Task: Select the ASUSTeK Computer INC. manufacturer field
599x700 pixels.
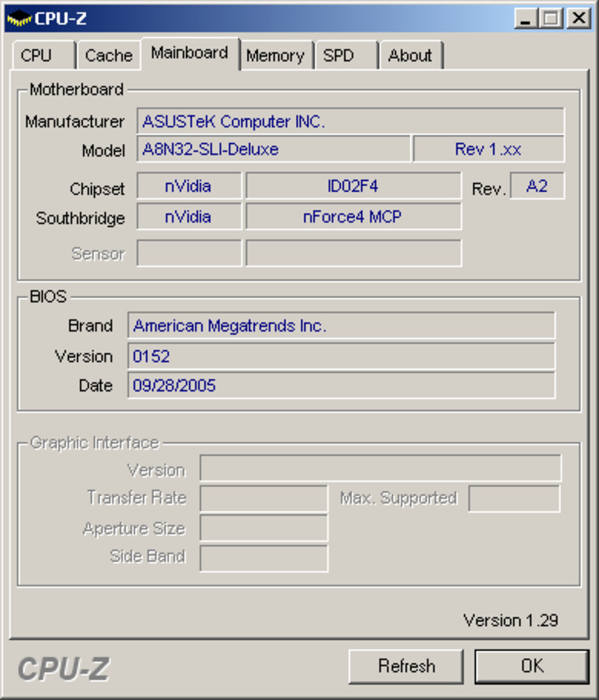Action: click(x=350, y=121)
